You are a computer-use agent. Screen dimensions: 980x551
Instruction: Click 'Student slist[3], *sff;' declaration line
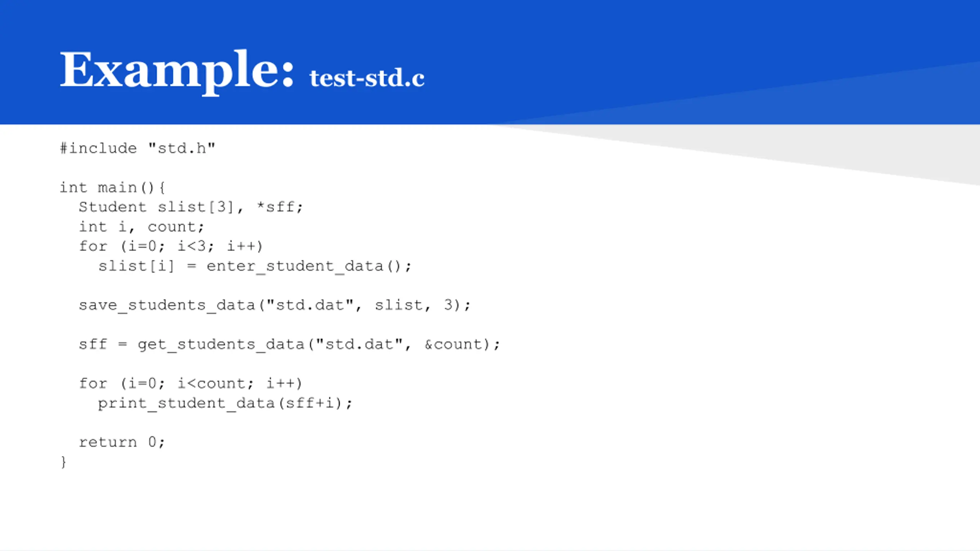191,207
